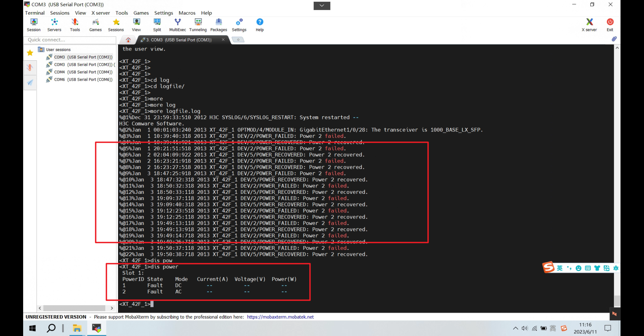Viewport: 644px width, 336px height.
Task: Open the Terminal menu
Action: tap(35, 13)
